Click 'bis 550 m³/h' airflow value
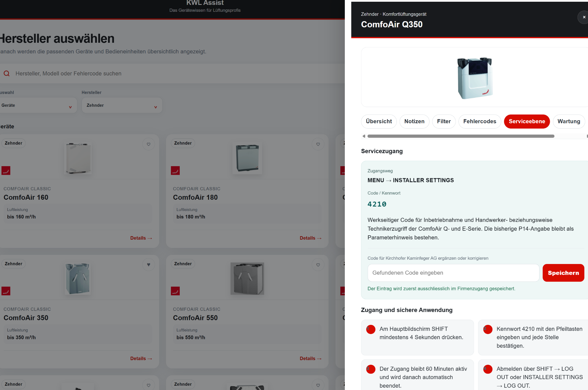 (x=191, y=337)
